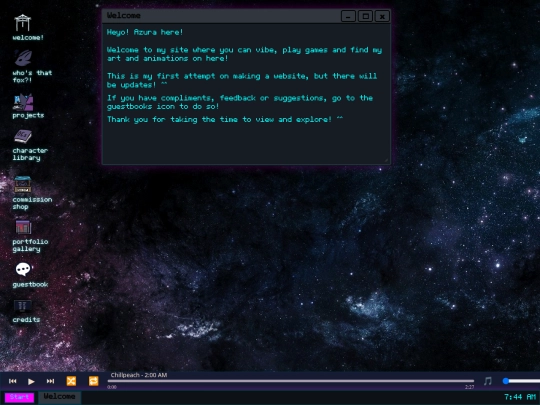
Task: Open the commission shop icon
Action: click(x=23, y=185)
